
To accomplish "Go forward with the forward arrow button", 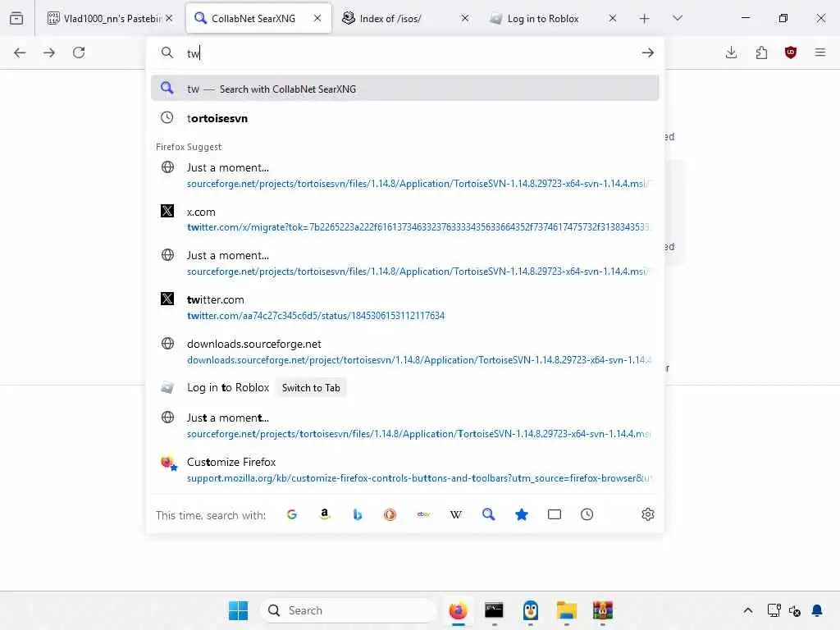I will coord(49,52).
